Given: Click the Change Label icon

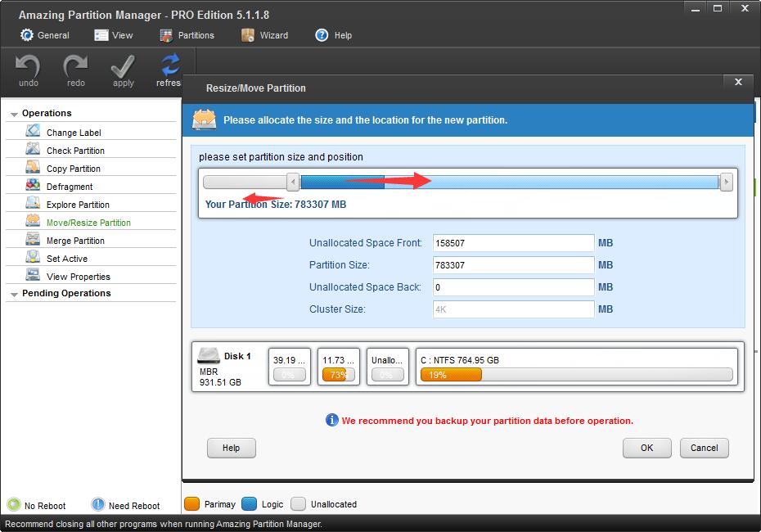Looking at the screenshot, I should click(33, 131).
